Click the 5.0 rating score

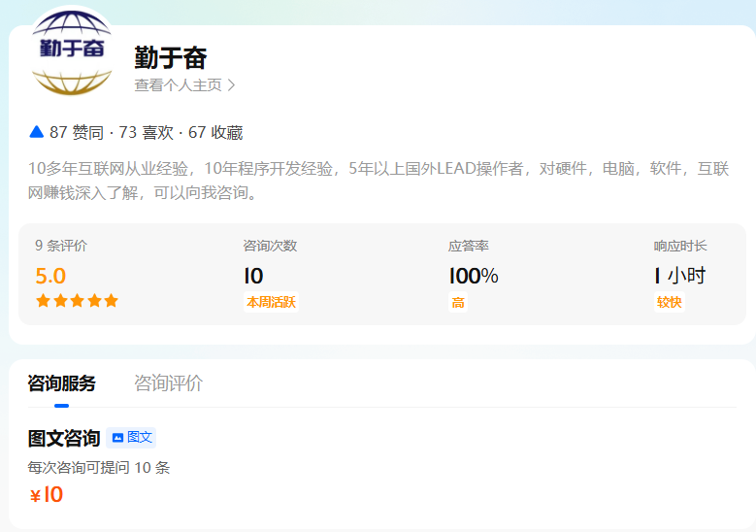pos(50,276)
